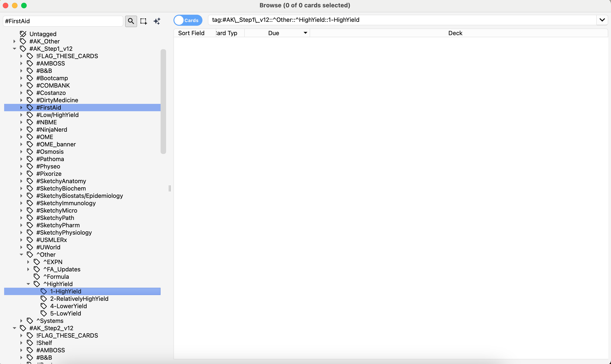611x364 pixels.
Task: Collapse the ^HighYield tag tree
Action: tap(28, 284)
